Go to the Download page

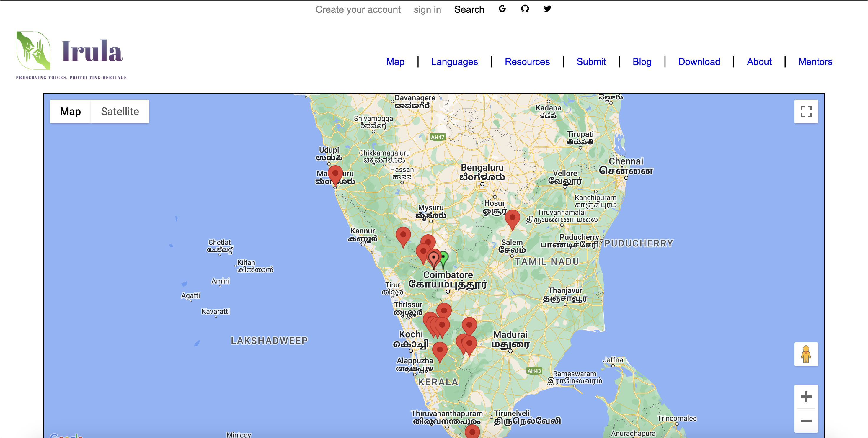click(699, 62)
